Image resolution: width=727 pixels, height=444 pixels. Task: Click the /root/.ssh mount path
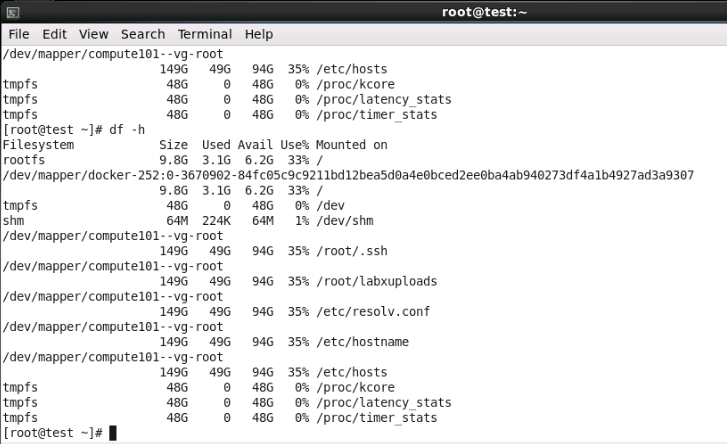click(351, 251)
